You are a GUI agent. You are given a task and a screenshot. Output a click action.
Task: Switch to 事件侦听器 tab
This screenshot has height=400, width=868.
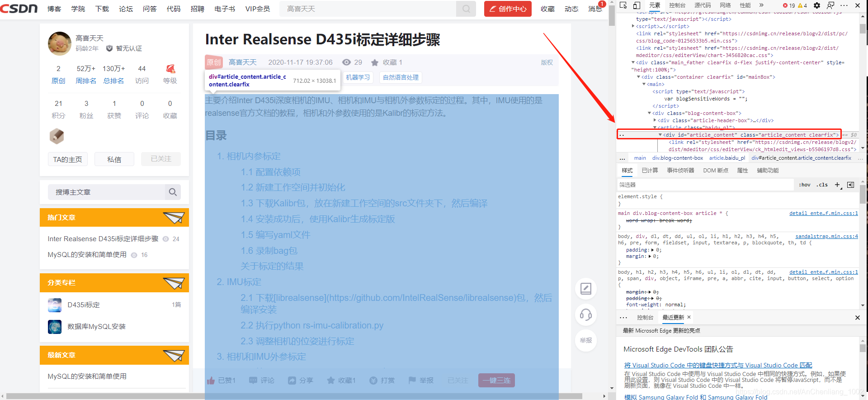[680, 171]
